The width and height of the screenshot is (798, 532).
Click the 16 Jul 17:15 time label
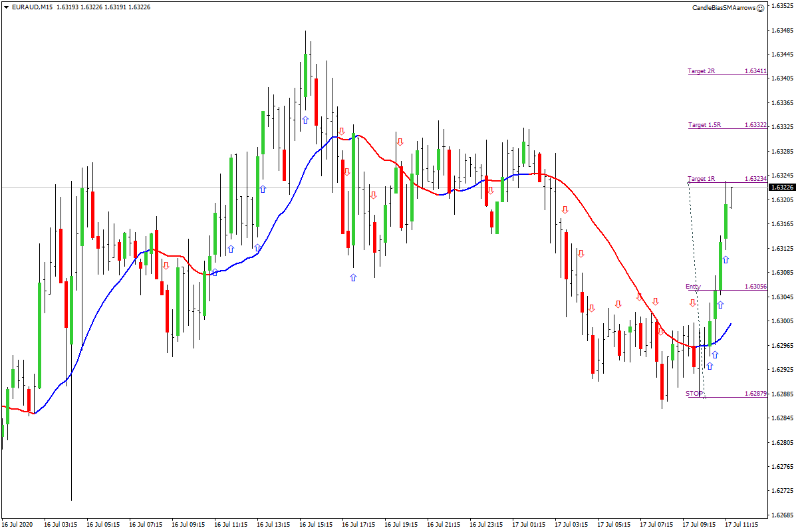click(x=358, y=525)
